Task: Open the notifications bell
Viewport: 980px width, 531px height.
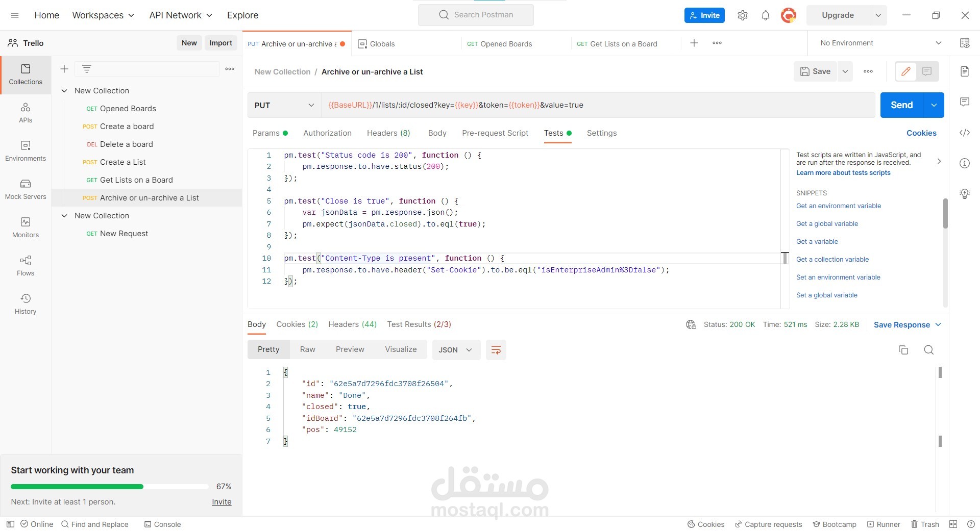Action: (x=766, y=15)
